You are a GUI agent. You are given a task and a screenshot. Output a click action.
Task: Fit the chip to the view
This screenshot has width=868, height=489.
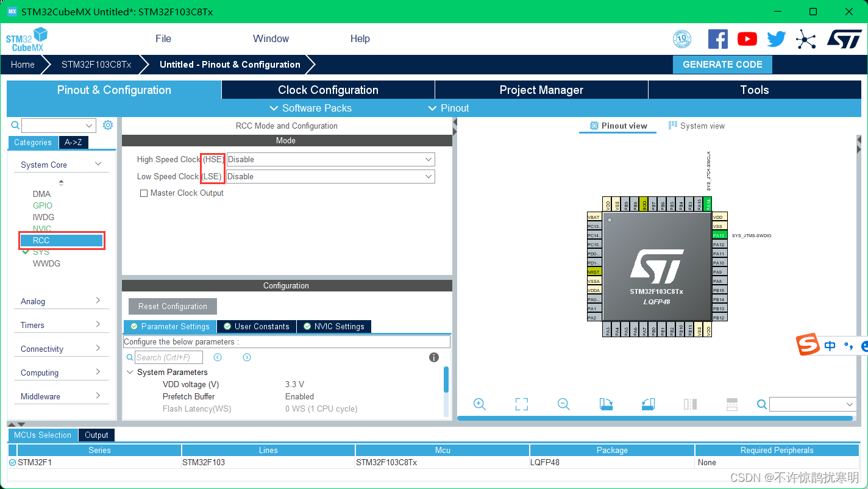[x=521, y=404]
